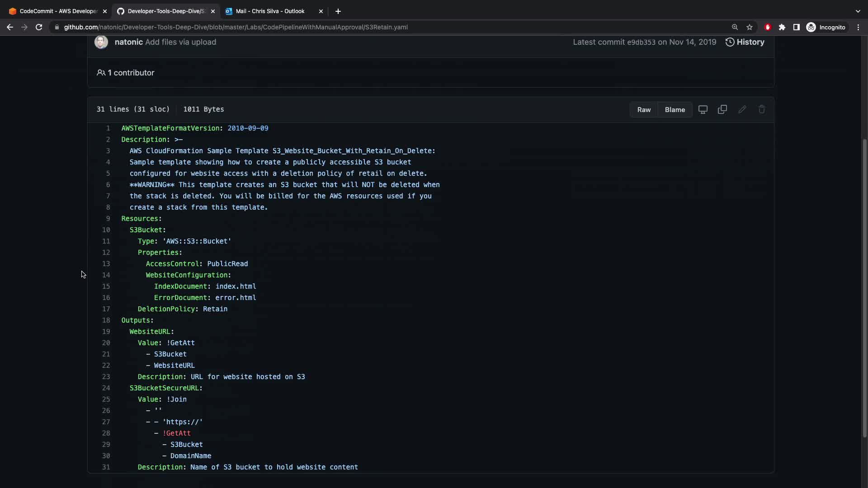Viewport: 868px width, 488px height.
Task: Click the red ad-blocker extension icon
Action: tap(768, 27)
